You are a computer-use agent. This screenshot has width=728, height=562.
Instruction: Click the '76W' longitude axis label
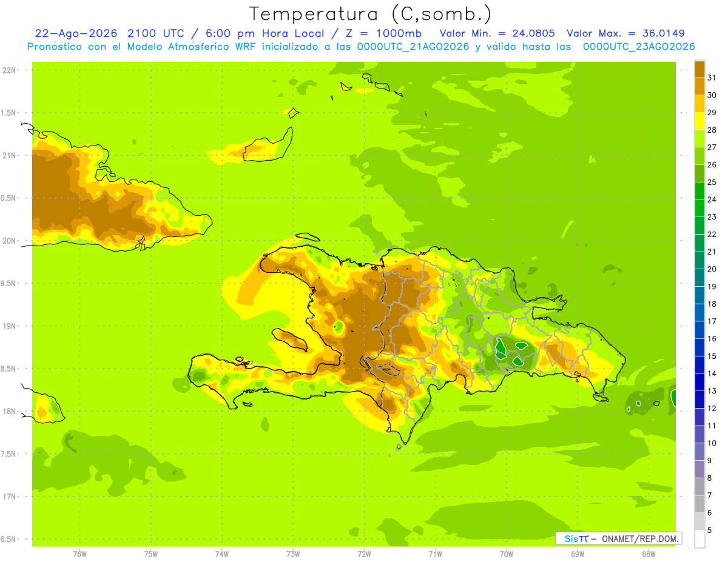coord(79,554)
